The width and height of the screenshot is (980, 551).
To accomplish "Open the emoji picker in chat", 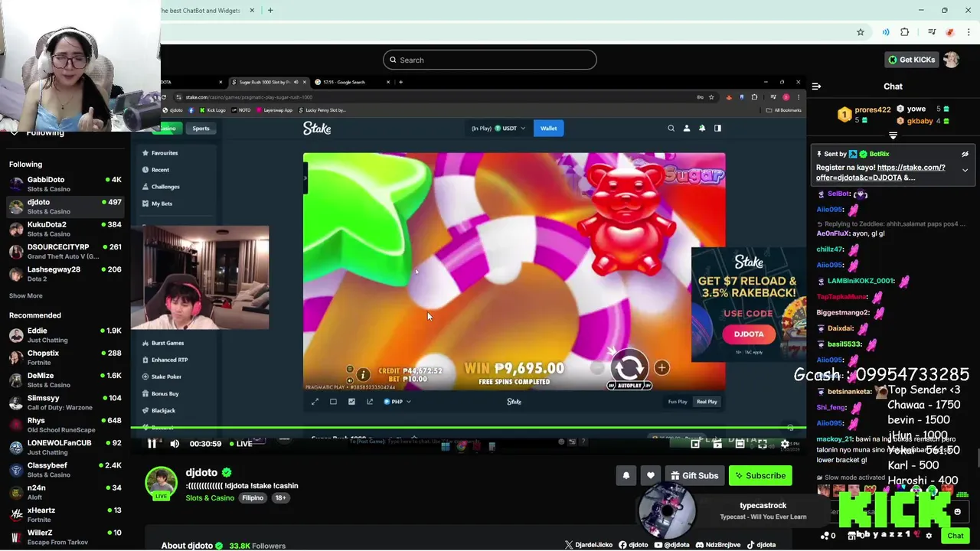I will point(957,512).
